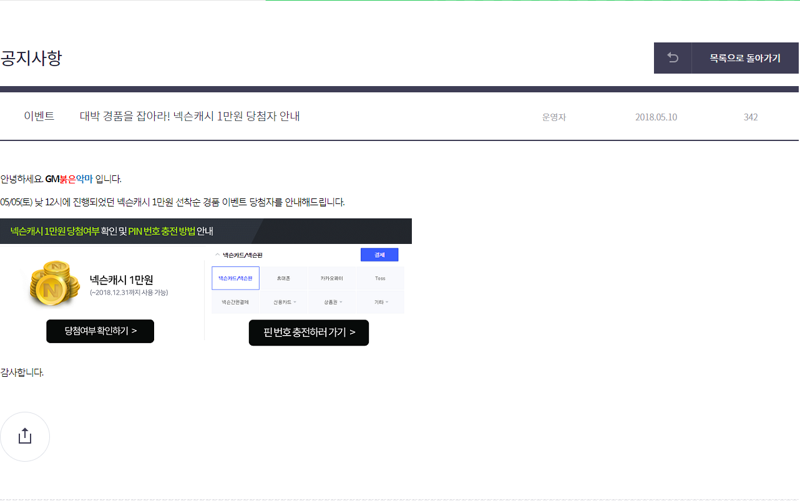800x501 pixels.
Task: Open the 핀번호 충전하러 가기 button
Action: point(309,333)
